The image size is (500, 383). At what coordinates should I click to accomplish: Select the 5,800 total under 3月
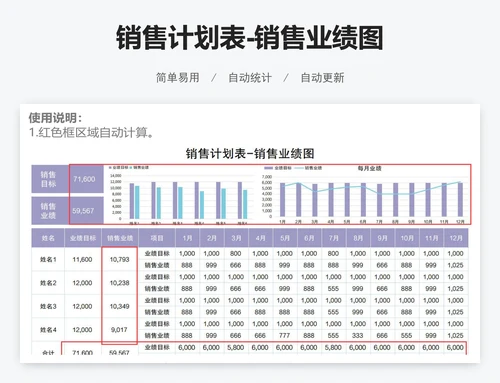236,348
